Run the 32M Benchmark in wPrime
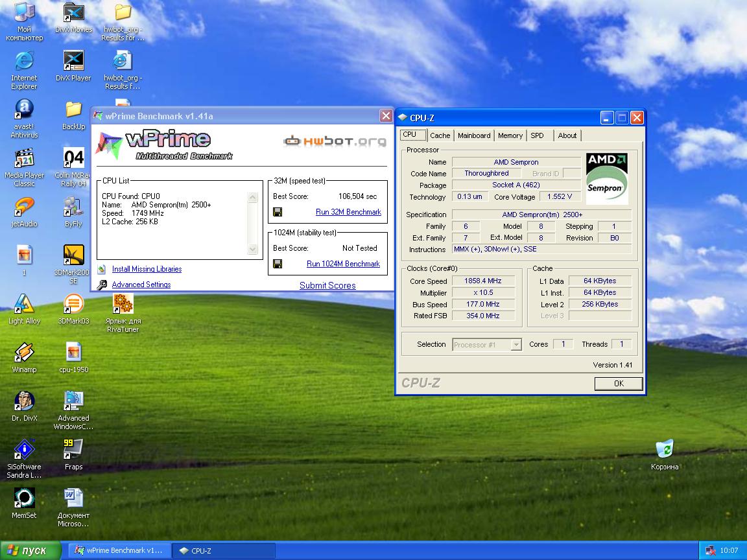Image resolution: width=747 pixels, height=560 pixels. point(348,212)
